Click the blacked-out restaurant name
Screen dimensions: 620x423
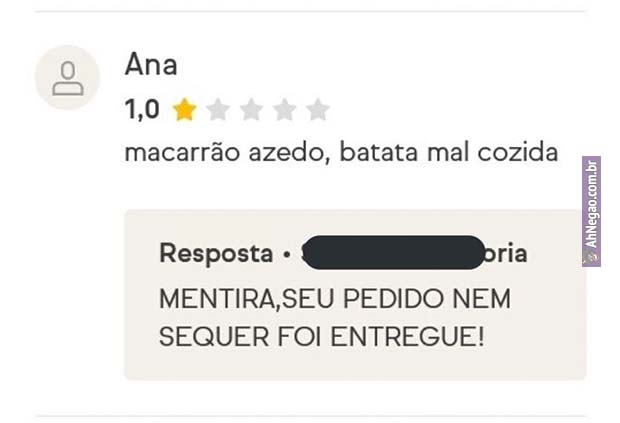(x=395, y=252)
